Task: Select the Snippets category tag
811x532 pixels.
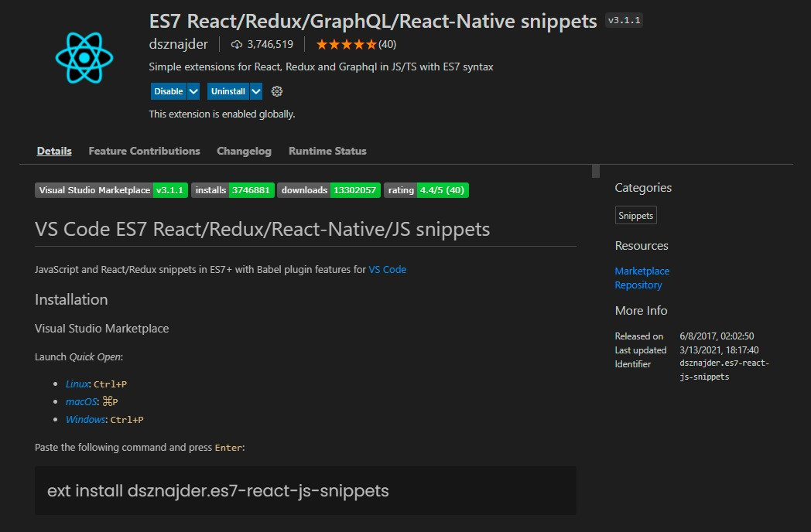Action: [635, 216]
